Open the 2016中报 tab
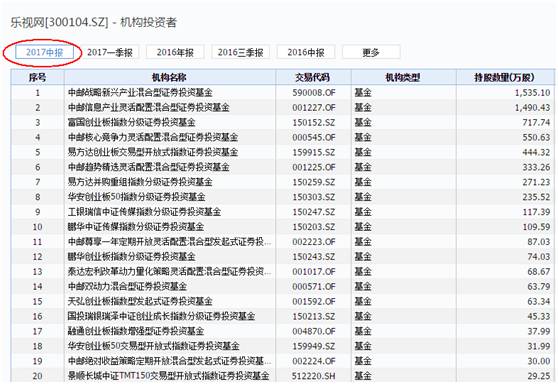Viewport: 558px width, 384px height. click(306, 52)
